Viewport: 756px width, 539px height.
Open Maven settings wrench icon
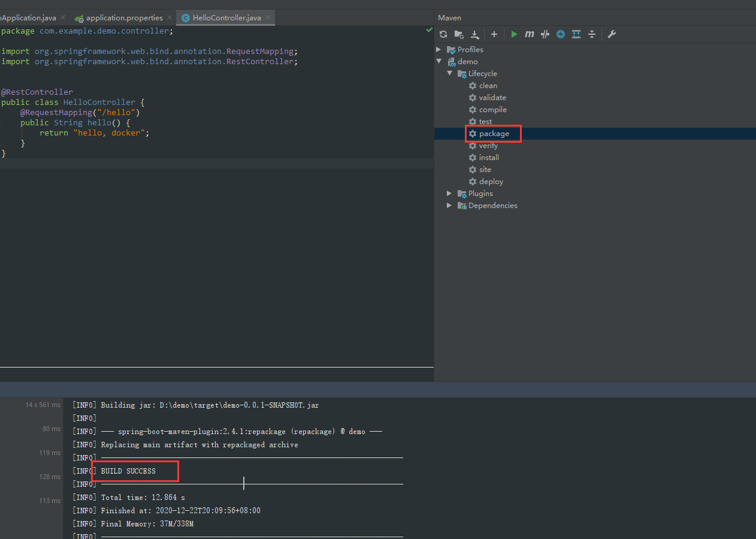click(612, 34)
